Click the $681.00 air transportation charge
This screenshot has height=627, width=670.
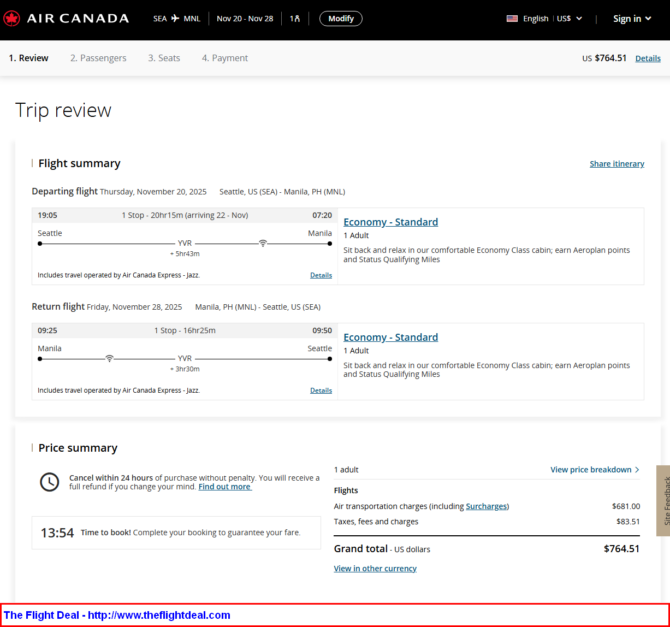click(626, 506)
